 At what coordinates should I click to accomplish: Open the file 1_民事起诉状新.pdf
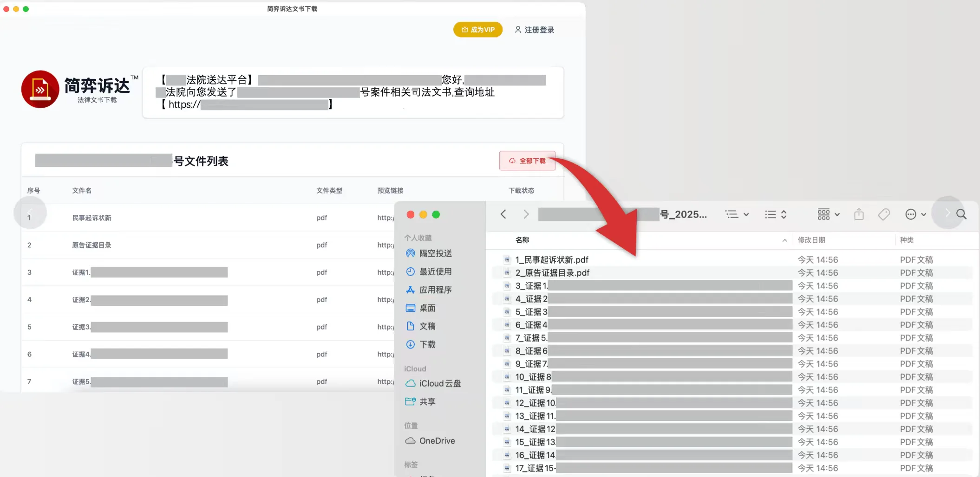[x=552, y=259]
